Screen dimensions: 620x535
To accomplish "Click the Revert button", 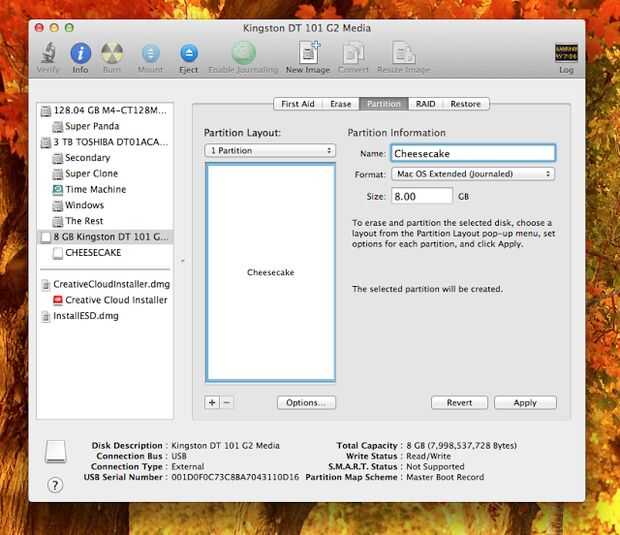I will pyautogui.click(x=459, y=403).
